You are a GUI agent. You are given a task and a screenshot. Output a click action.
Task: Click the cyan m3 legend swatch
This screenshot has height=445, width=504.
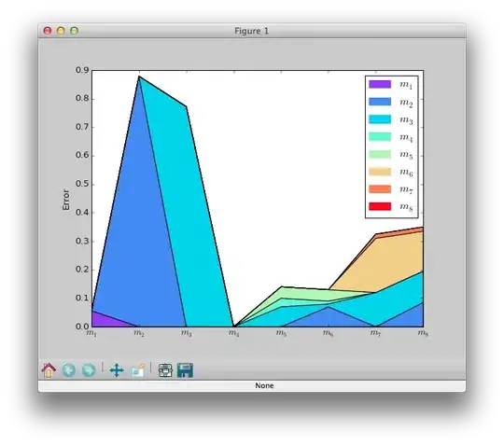380,119
